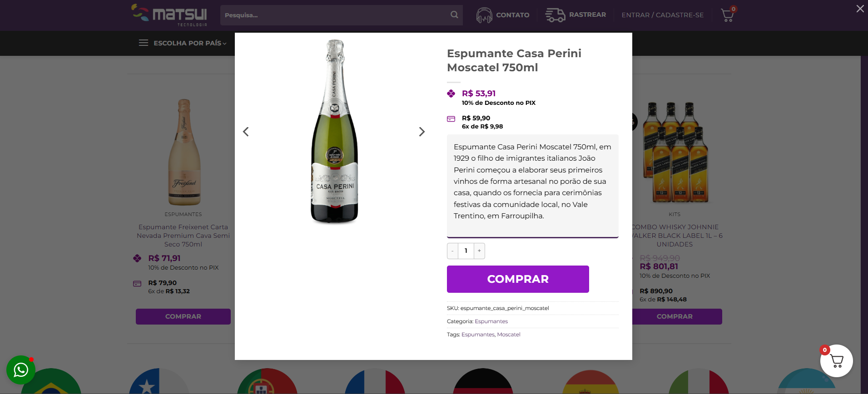Go to the Matsui Tecnologia logo home
This screenshot has height=394, width=868.
pos(169,15)
